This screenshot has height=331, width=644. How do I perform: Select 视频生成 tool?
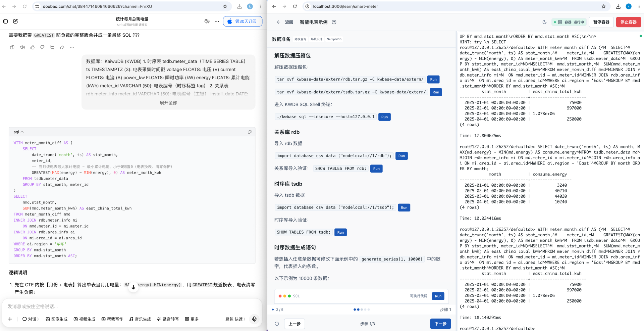coord(85,319)
